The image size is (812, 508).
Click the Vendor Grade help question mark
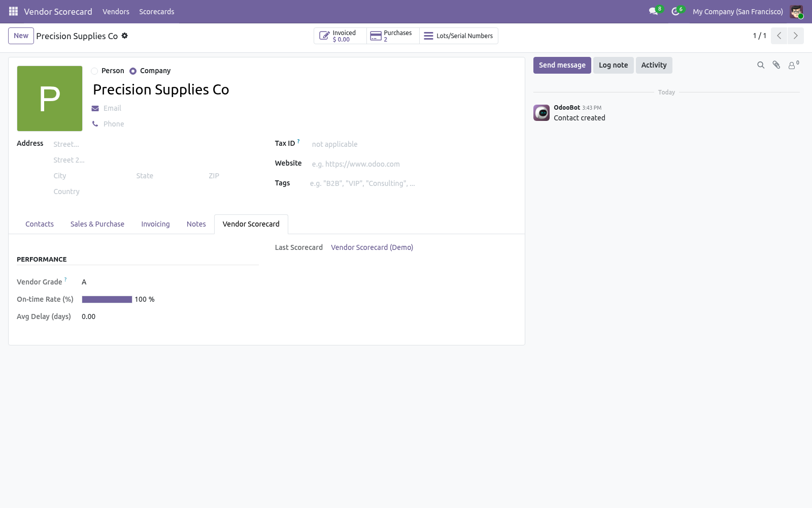coord(65,279)
